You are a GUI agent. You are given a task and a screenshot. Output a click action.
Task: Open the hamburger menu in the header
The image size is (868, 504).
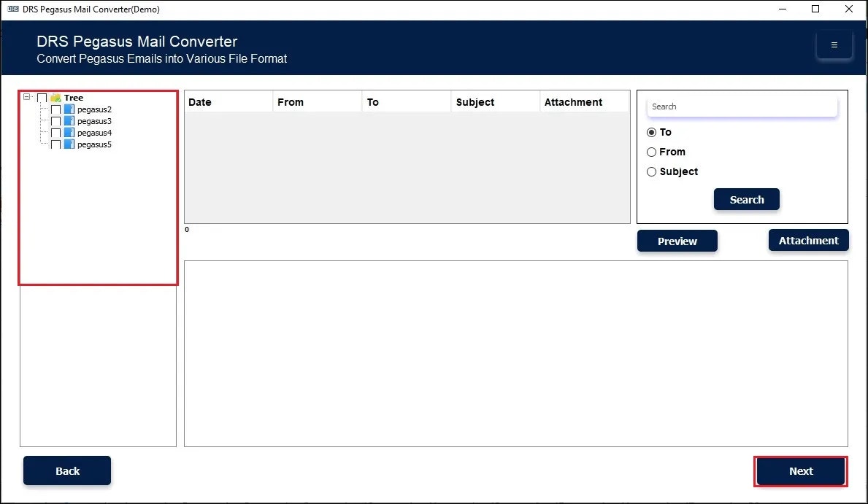(x=834, y=45)
